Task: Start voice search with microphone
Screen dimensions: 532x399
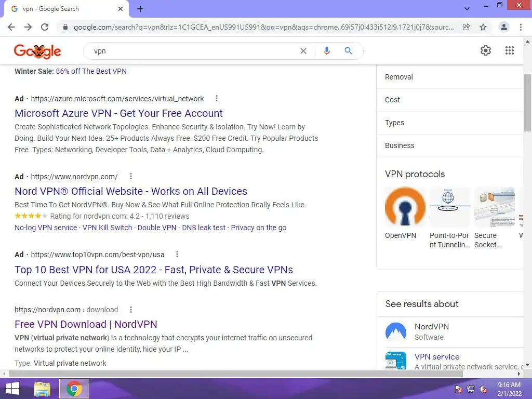Action: [327, 51]
